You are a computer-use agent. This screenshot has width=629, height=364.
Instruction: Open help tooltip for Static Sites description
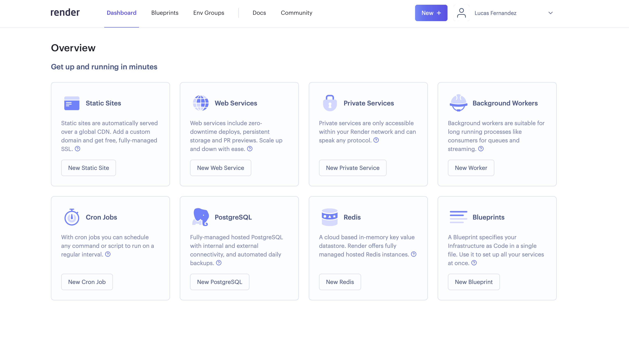pos(78,149)
